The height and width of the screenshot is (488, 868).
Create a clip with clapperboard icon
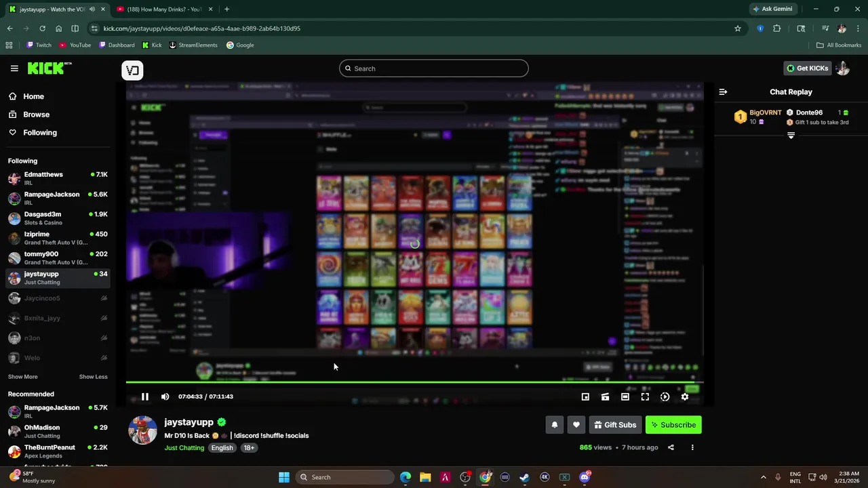(605, 396)
